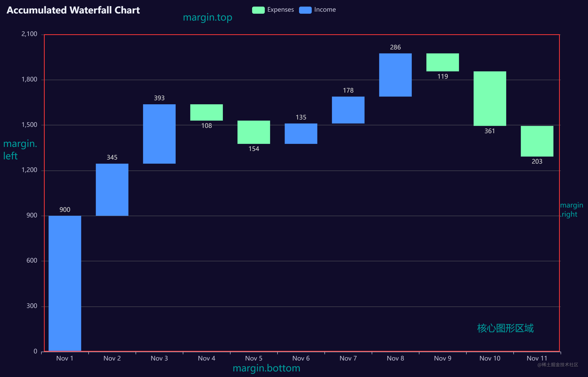Click the 286 value label above Nov 8

pyautogui.click(x=395, y=47)
